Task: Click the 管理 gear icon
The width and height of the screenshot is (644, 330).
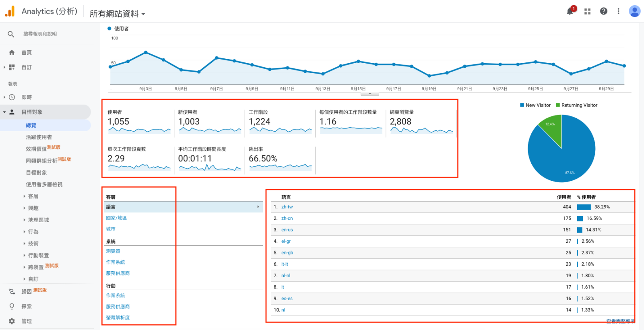Action: tap(12, 321)
